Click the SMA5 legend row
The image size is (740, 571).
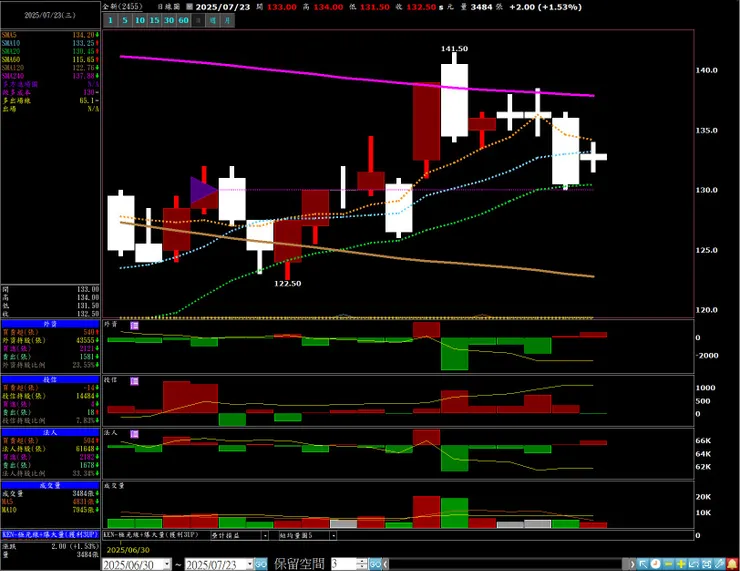point(50,35)
